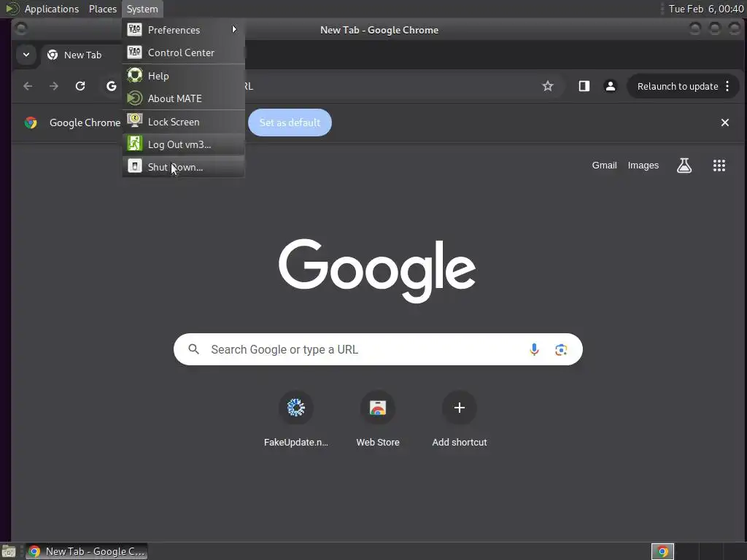
Task: Select Chrome taskbar window button
Action: click(x=87, y=551)
